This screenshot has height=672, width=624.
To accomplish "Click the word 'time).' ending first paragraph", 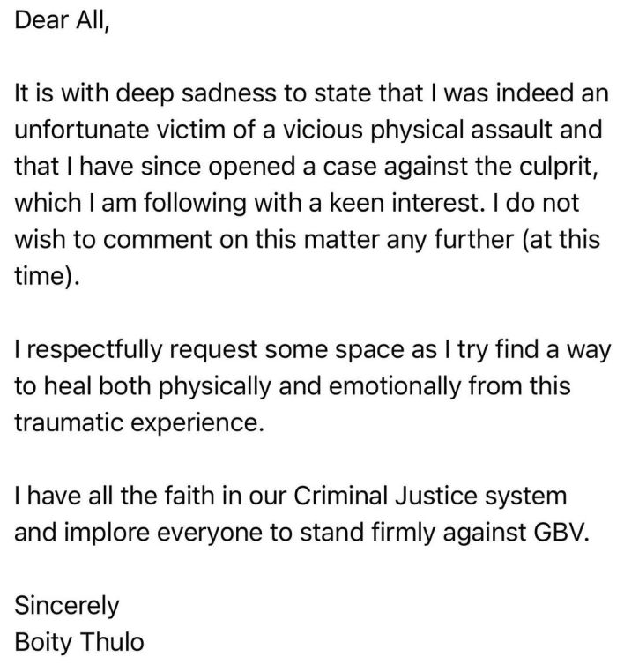I will (47, 276).
